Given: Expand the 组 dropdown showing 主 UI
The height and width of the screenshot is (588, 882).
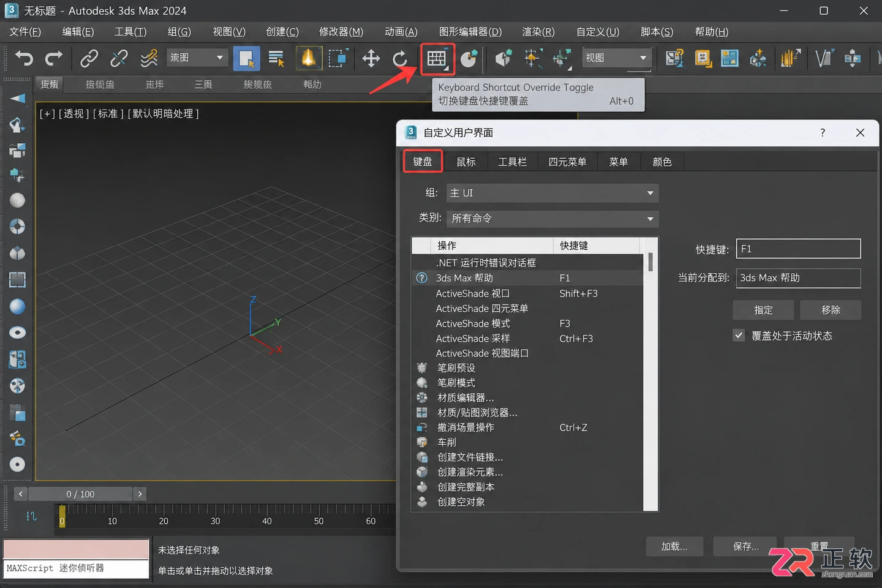Looking at the screenshot, I should click(552, 193).
